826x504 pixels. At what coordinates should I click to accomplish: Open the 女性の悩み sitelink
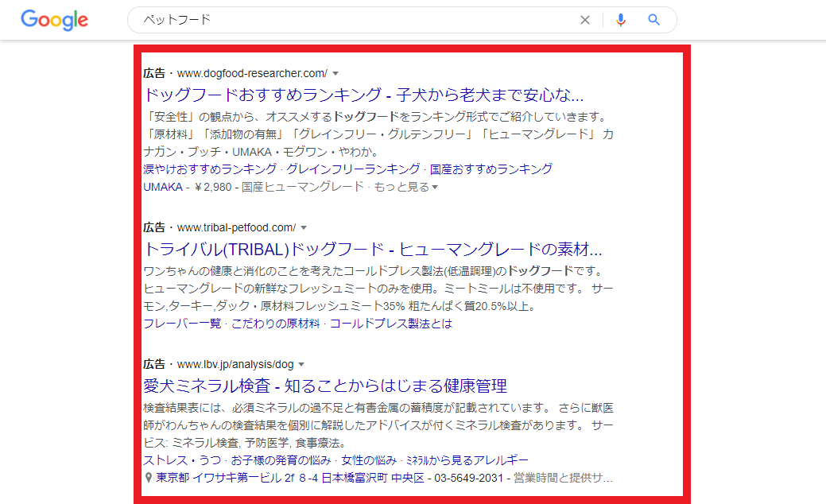369,460
